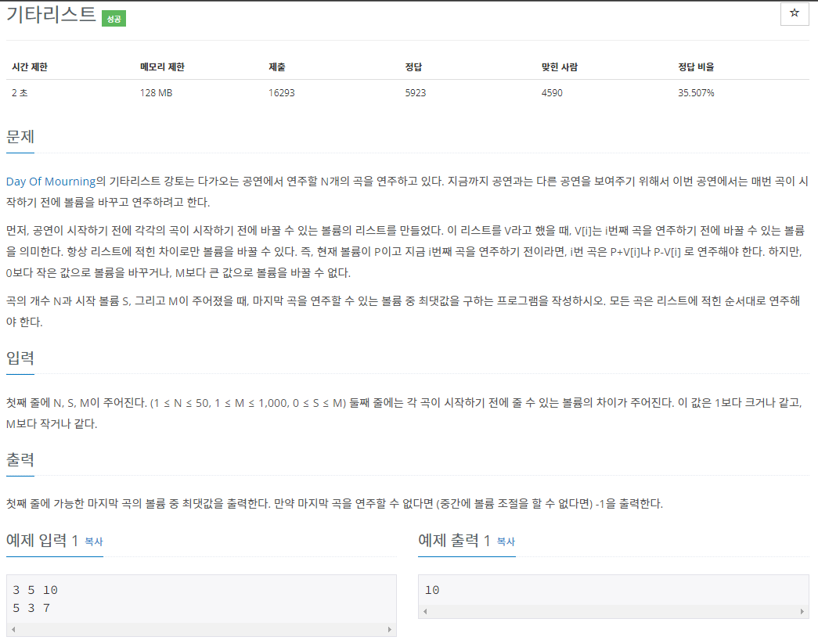Click the 출력 section heading

20,459
